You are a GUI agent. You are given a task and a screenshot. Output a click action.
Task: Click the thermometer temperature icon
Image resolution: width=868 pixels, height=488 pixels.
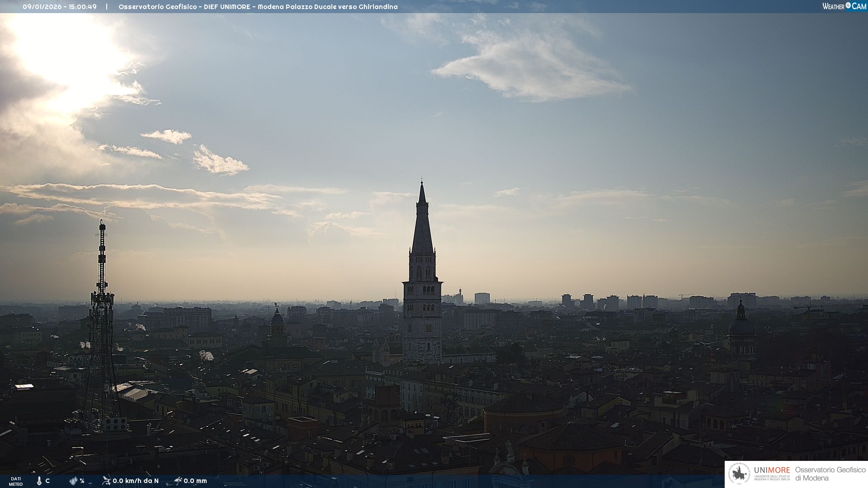tap(39, 481)
